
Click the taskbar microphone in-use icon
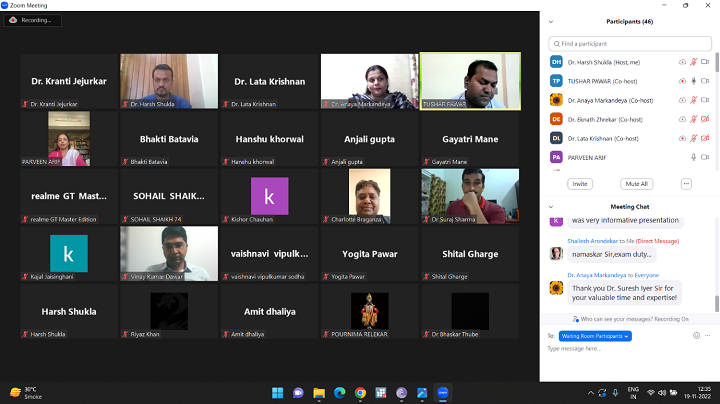[615, 393]
